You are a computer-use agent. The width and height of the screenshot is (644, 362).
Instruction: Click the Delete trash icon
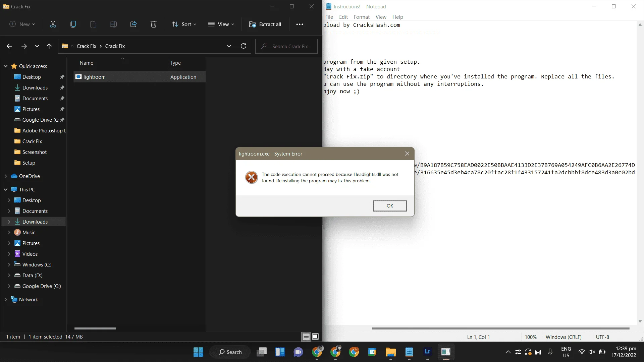pyautogui.click(x=154, y=24)
